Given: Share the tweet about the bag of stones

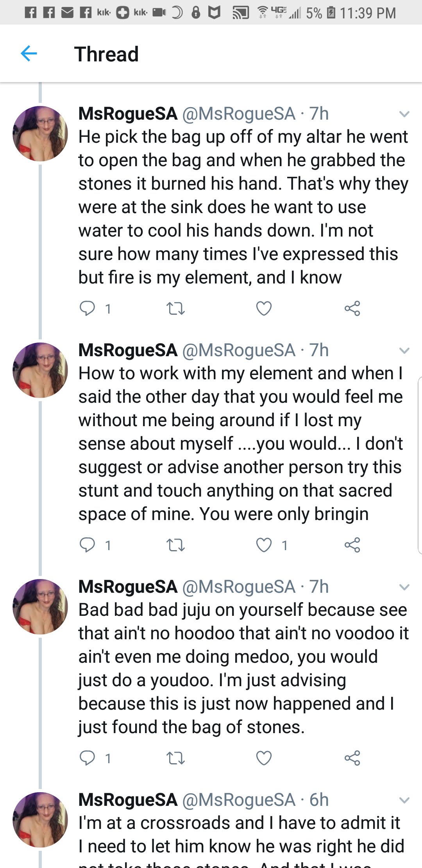Looking at the screenshot, I should pyautogui.click(x=352, y=758).
